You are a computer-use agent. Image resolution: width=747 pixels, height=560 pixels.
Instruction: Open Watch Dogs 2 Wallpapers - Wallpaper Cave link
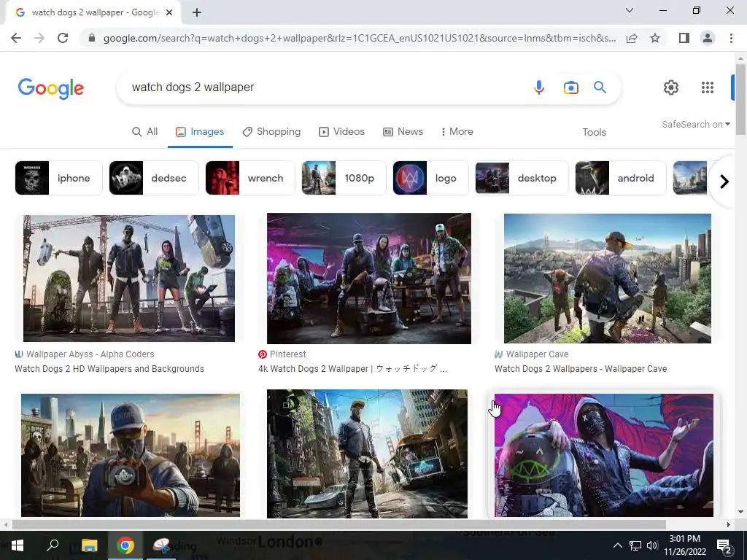tap(581, 368)
